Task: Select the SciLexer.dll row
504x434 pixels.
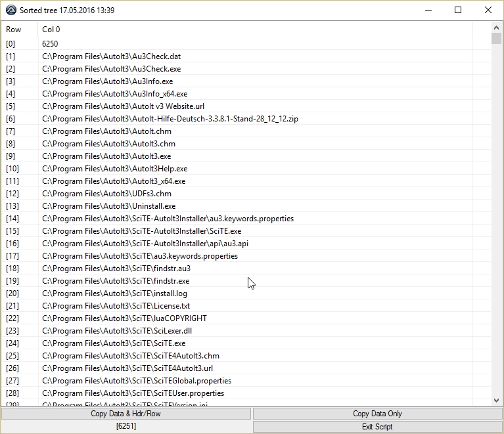Action: (117, 331)
